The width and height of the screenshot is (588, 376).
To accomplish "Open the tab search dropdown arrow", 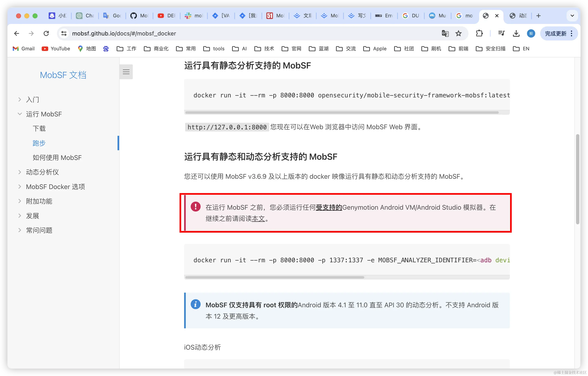I will pos(572,16).
